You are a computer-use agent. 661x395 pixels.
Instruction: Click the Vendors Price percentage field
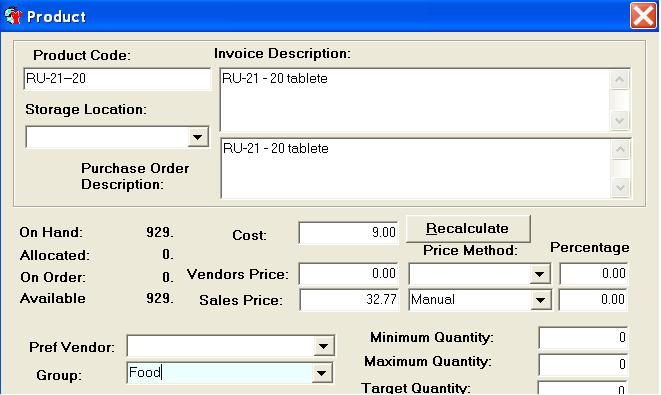coord(594,274)
